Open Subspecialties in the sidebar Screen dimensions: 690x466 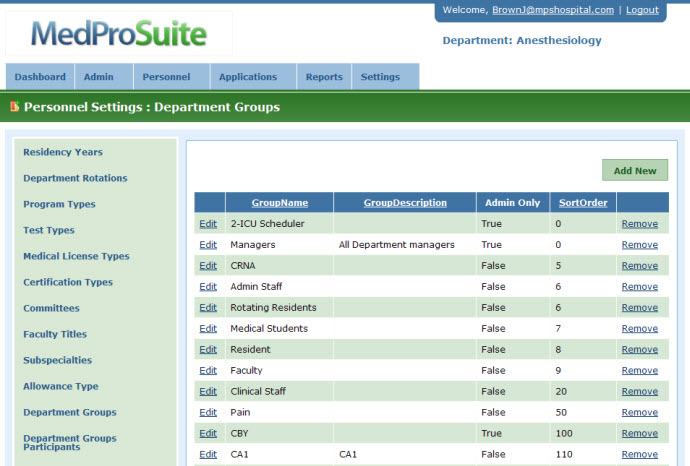point(58,360)
